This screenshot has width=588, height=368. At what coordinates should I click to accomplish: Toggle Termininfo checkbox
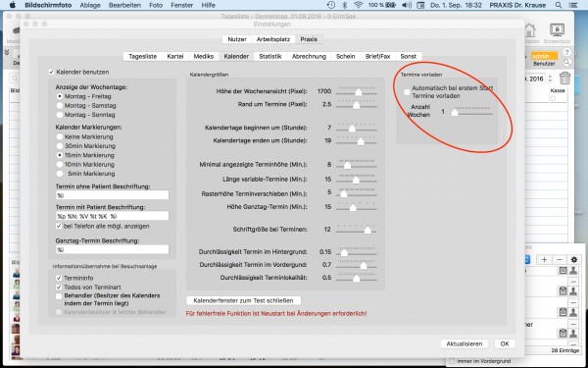[x=59, y=278]
